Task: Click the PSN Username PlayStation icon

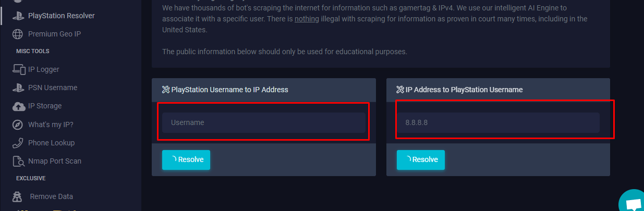Action: pos(18,88)
